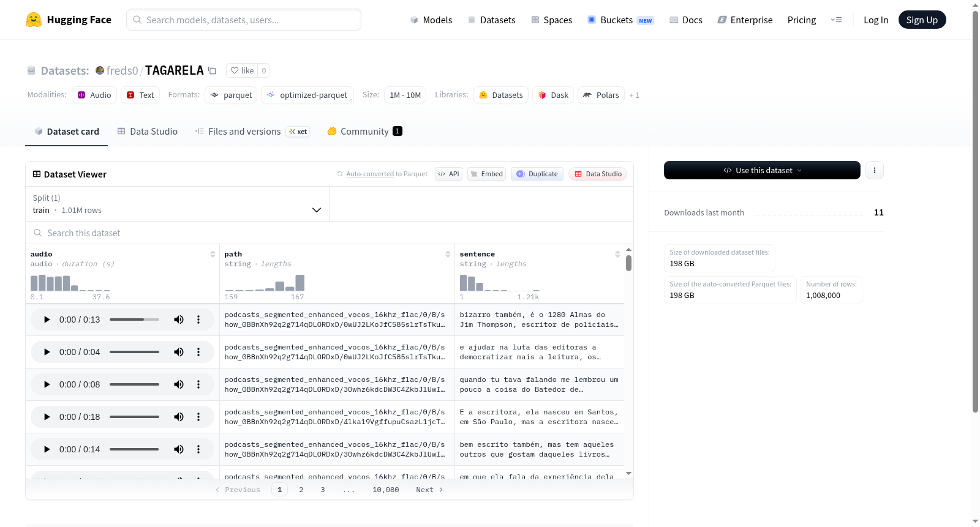Click the Hugging Face logo icon

click(x=34, y=20)
